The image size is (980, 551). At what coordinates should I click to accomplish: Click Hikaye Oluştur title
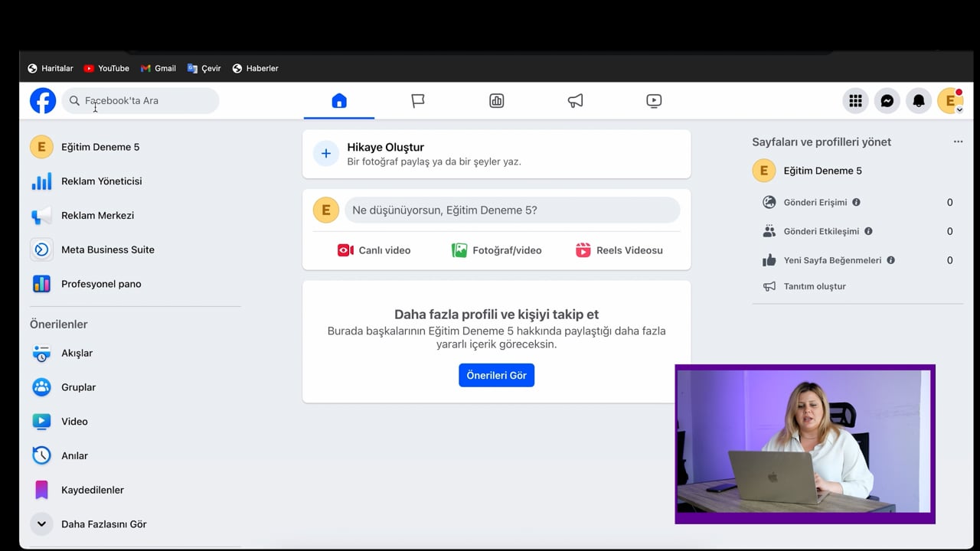[385, 147]
